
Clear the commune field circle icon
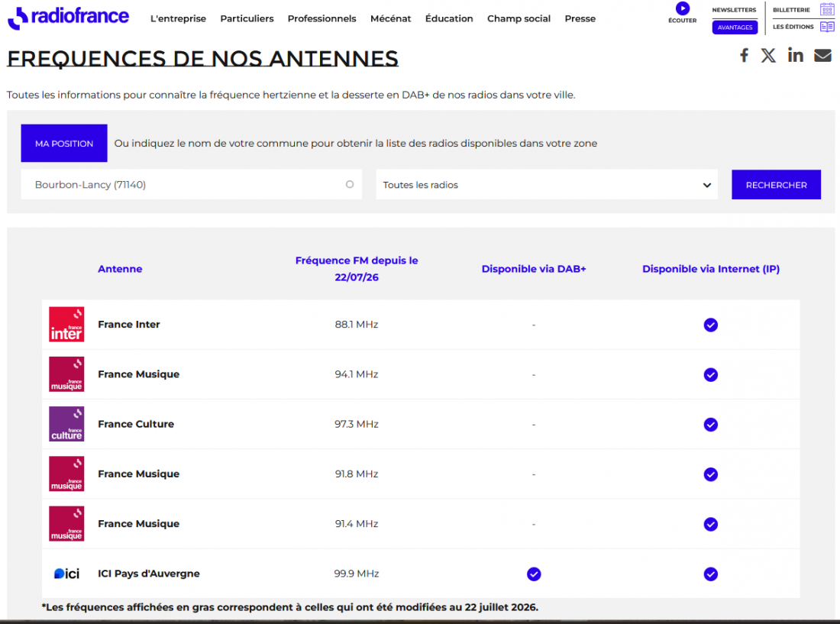(x=349, y=184)
